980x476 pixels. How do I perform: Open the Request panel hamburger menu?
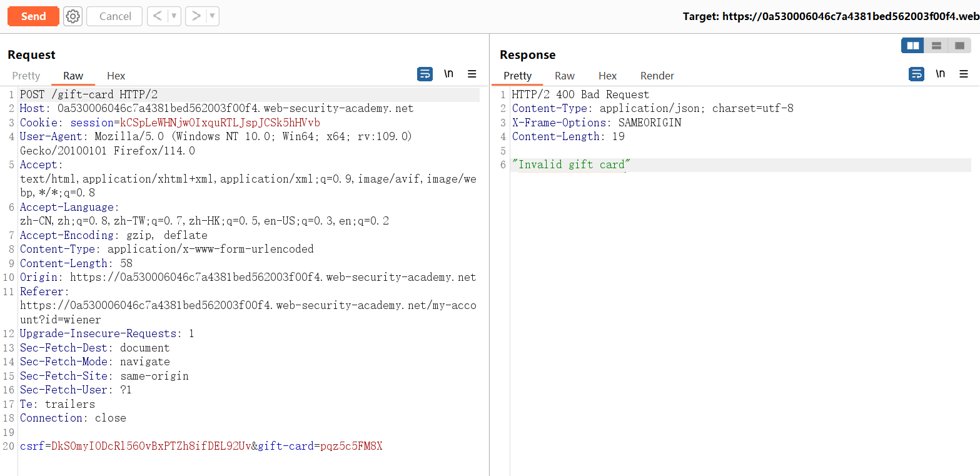(472, 74)
